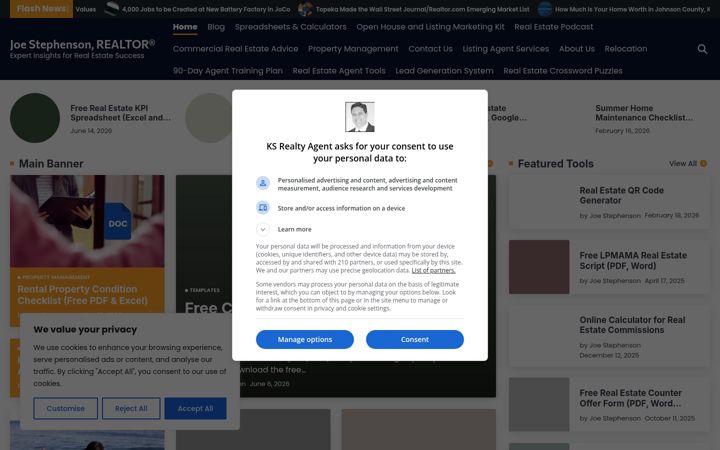Open Free Real Estate Counter Offer Form
The image size is (720, 450).
click(630, 398)
